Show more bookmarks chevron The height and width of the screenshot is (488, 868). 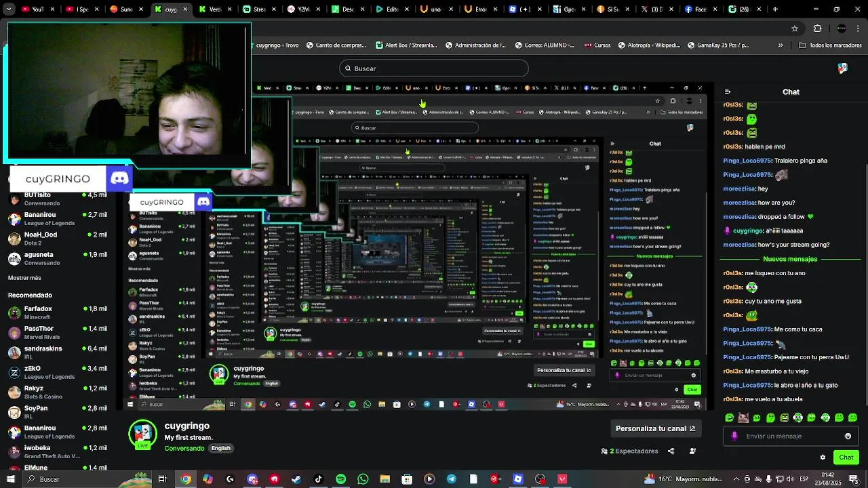point(781,45)
